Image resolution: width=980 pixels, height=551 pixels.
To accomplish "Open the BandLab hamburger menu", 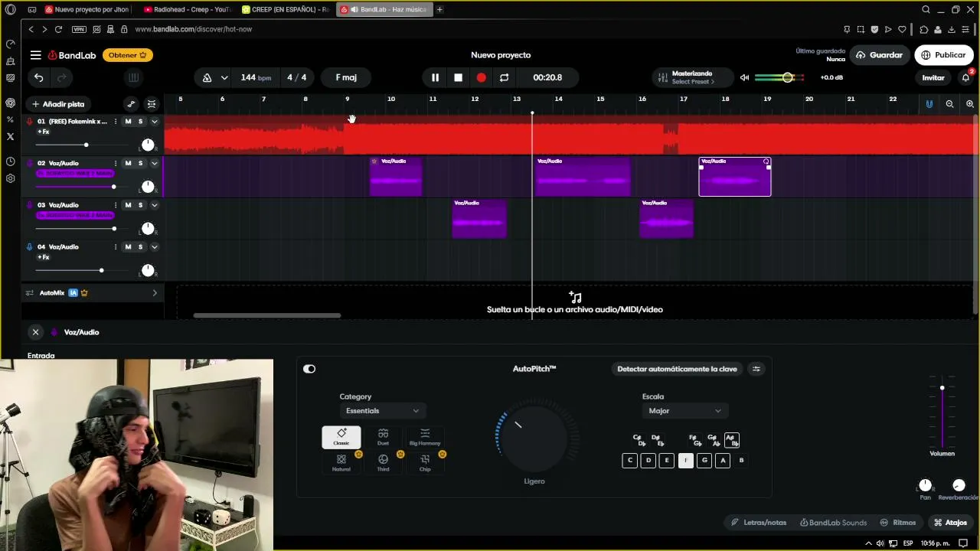I will coord(35,55).
